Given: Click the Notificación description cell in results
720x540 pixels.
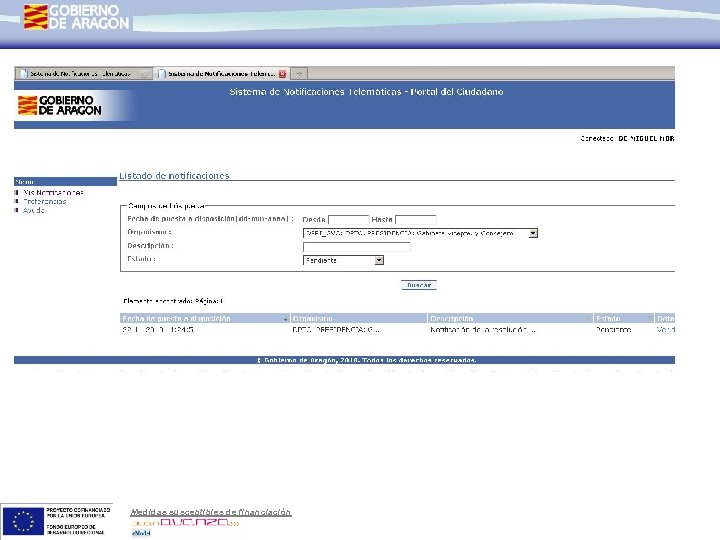Looking at the screenshot, I should pos(483,330).
